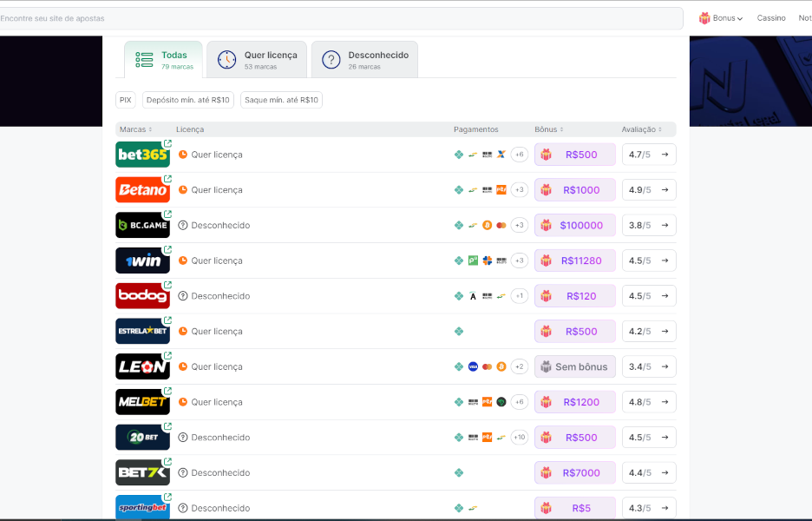
Task: Claim Bet7k R$7000 bonus
Action: pyautogui.click(x=575, y=472)
